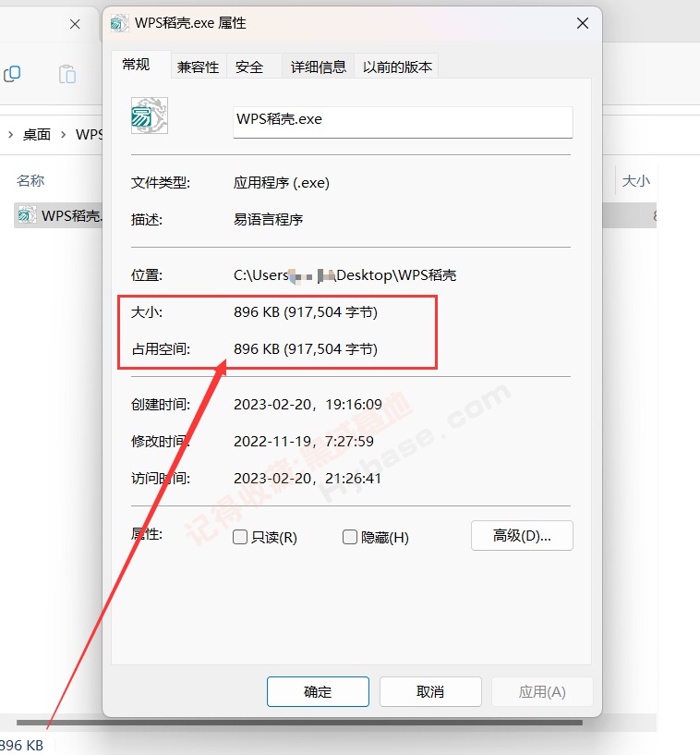Click 桌面 in Explorer breadcrumb
700x755 pixels.
[x=37, y=134]
